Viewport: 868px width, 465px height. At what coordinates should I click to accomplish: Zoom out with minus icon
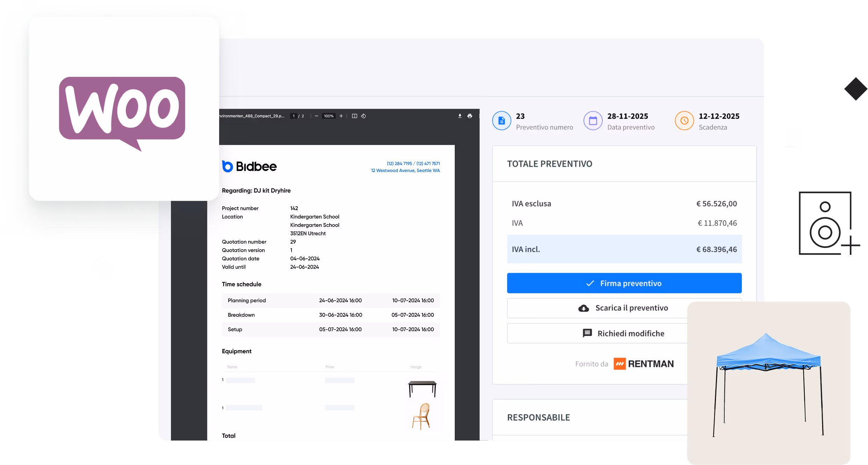316,116
